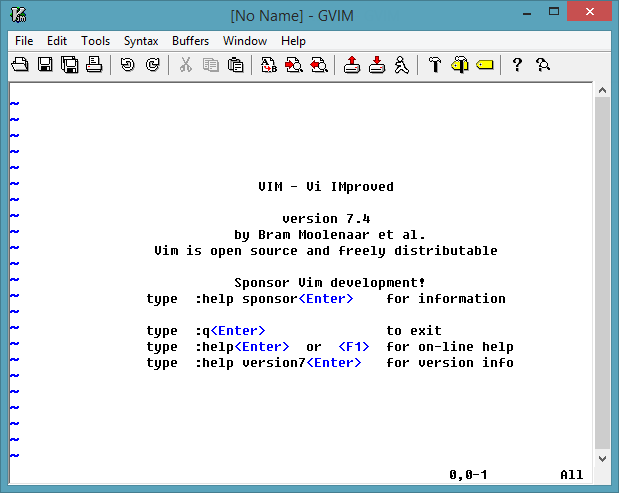Open the Syntax menu
Viewport: 619px width, 493px height.
141,41
